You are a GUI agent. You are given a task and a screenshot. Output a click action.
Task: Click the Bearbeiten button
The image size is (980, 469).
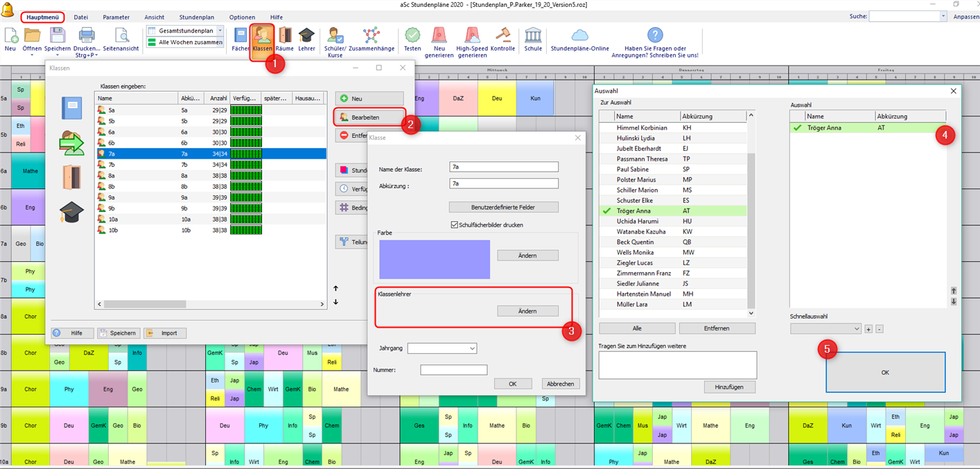pyautogui.click(x=369, y=117)
